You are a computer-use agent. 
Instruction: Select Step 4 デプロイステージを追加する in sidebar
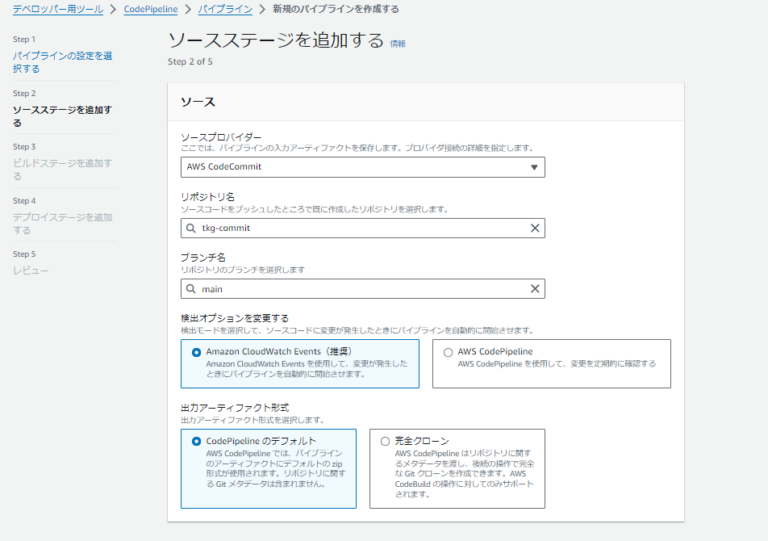point(62,223)
